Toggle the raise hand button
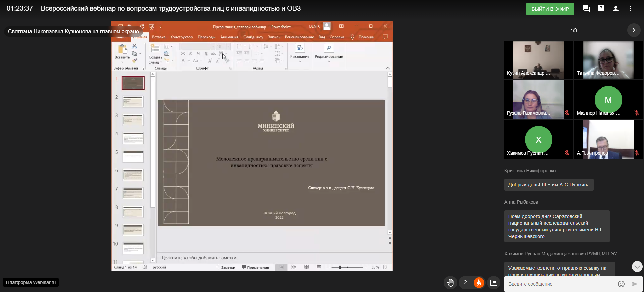Viewport: 644px width, 292px height. [x=450, y=283]
